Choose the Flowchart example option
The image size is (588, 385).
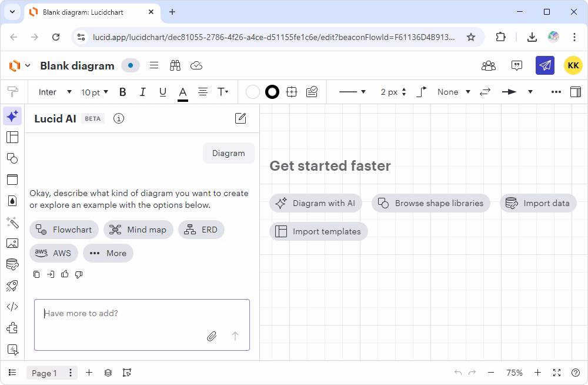(64, 230)
